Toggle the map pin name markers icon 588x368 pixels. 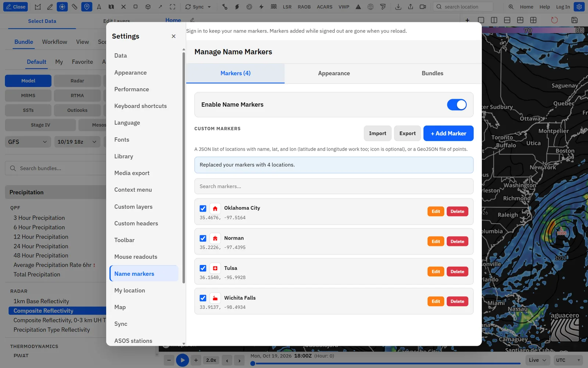click(x=87, y=7)
